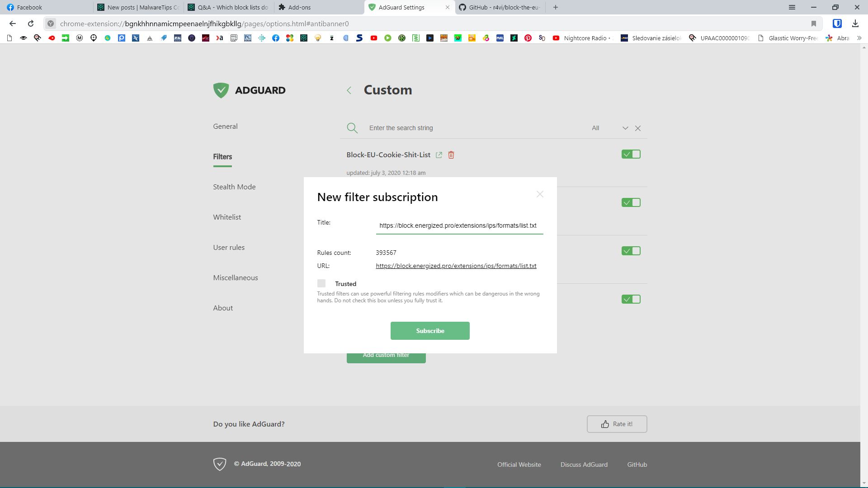Viewport: 868px width, 488px height.
Task: Open the Whitelist section
Action: point(227,217)
